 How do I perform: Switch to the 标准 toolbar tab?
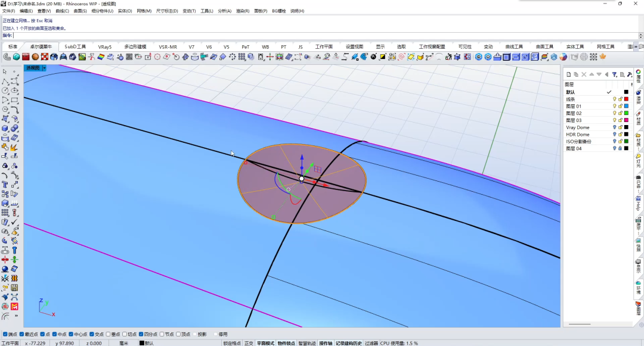13,46
